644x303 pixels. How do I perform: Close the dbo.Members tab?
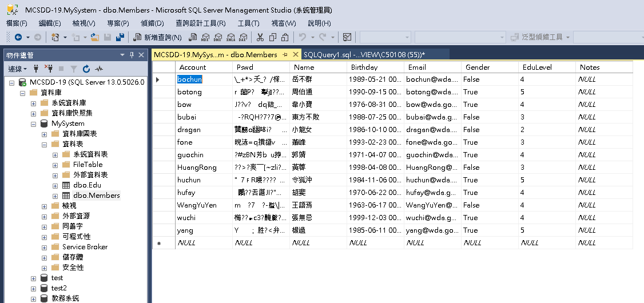(x=295, y=54)
